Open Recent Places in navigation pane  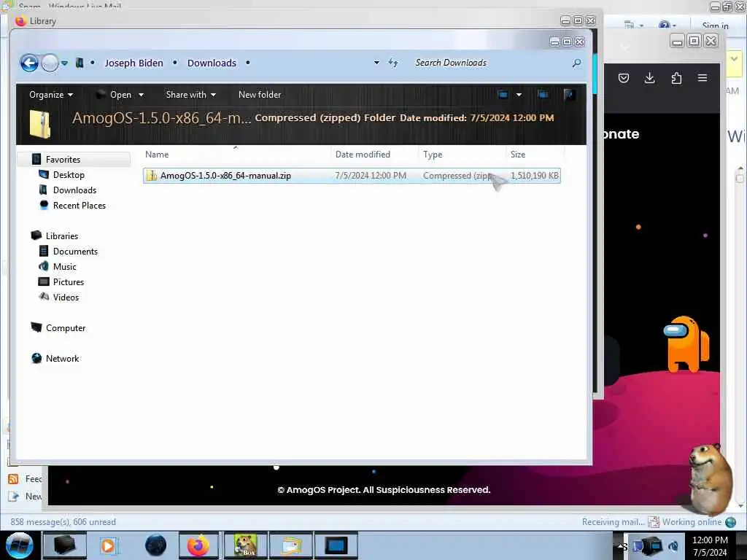(x=79, y=205)
